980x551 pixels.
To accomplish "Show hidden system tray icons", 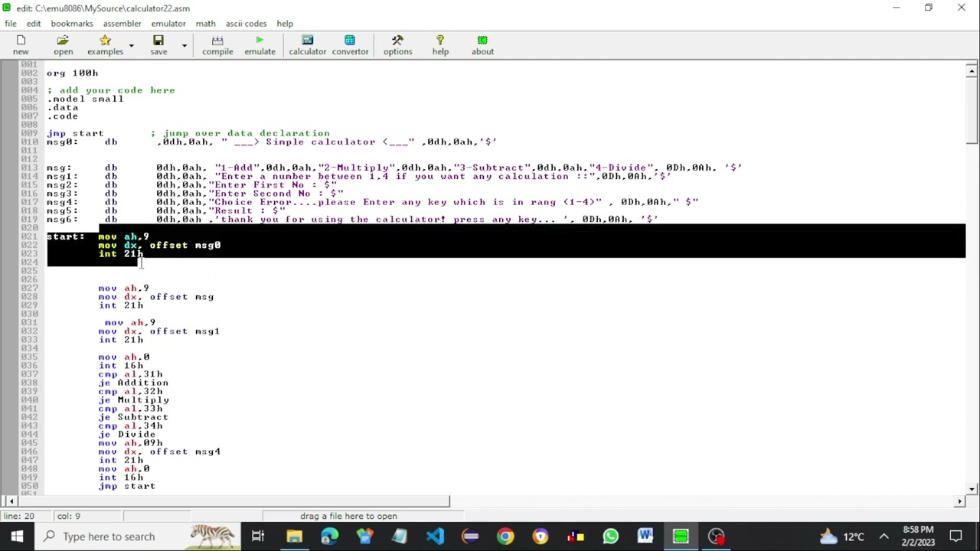I will (x=884, y=536).
